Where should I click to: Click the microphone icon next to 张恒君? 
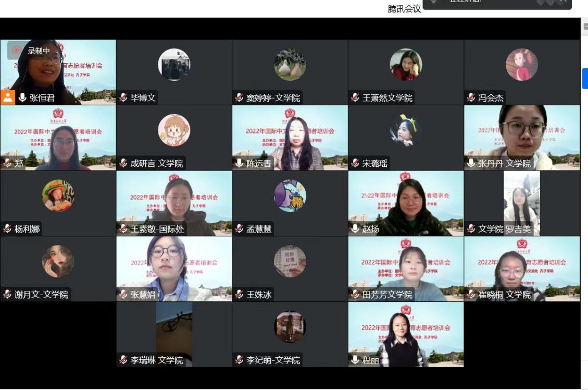[22, 97]
